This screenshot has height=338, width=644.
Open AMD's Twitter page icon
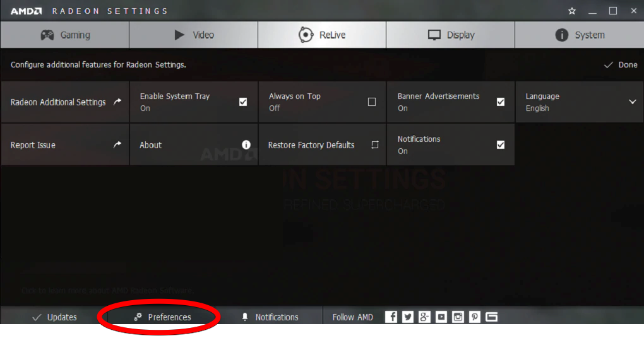pos(408,317)
